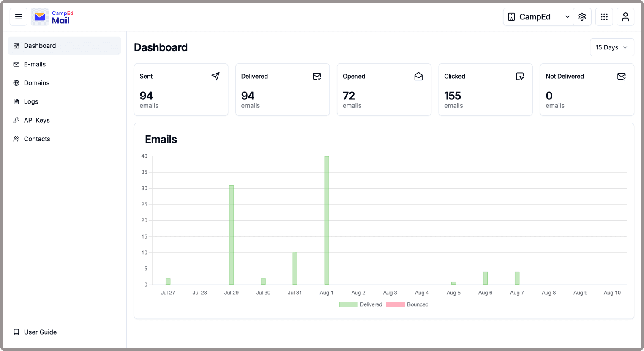Click the Sent value 94
This screenshot has width=644, height=351.
point(146,96)
